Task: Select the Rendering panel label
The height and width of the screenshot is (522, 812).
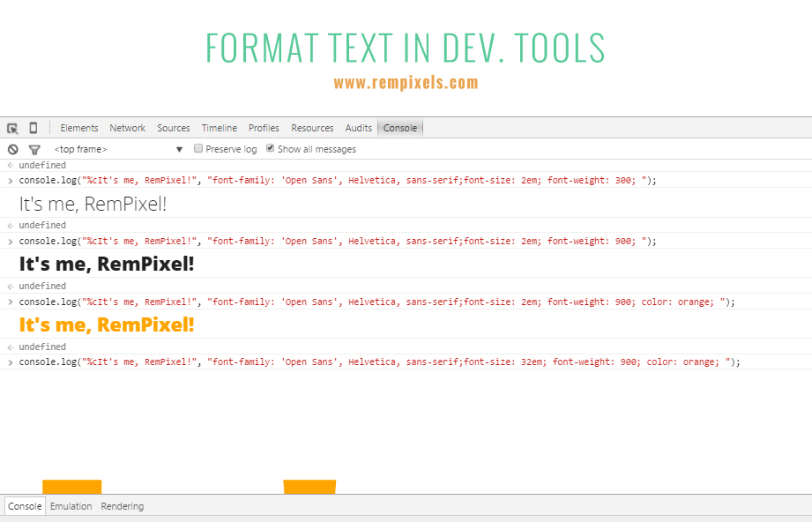Action: pos(122,505)
